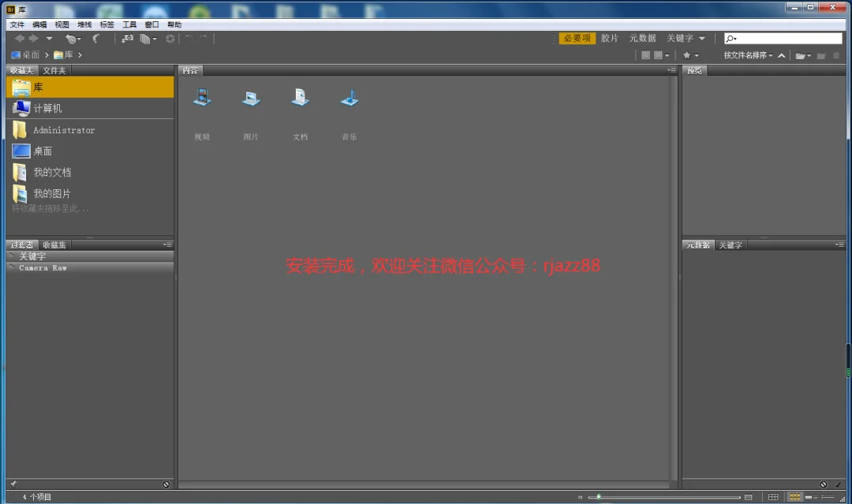Select 我的文档 in the favorites list
Viewport: 852px width, 504px height.
click(90, 172)
